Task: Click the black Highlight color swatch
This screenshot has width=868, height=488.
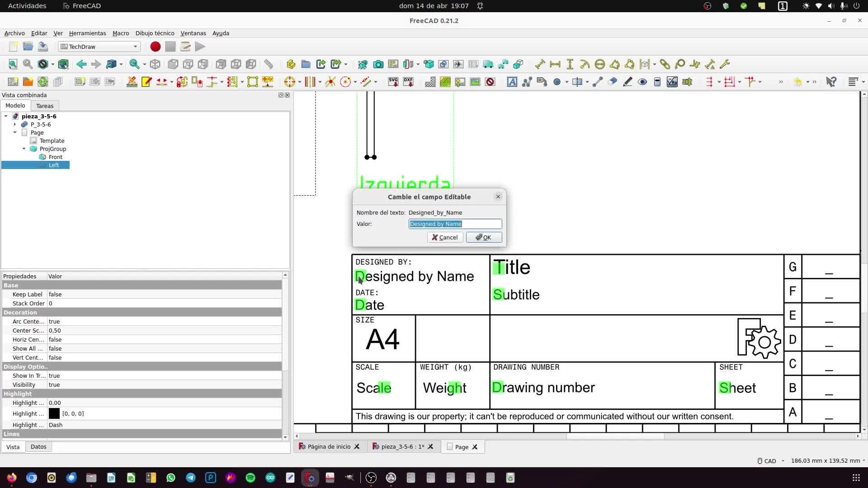Action: click(x=54, y=413)
